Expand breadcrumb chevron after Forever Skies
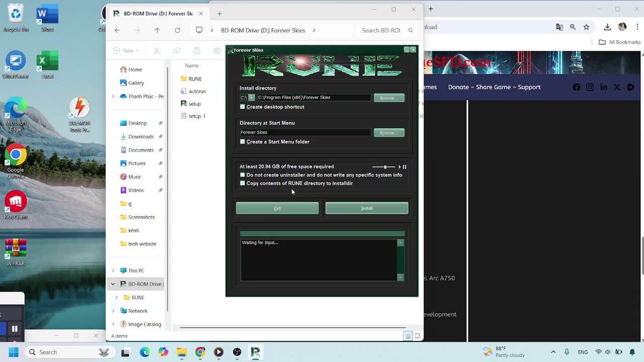The width and height of the screenshot is (644, 362). [x=314, y=30]
